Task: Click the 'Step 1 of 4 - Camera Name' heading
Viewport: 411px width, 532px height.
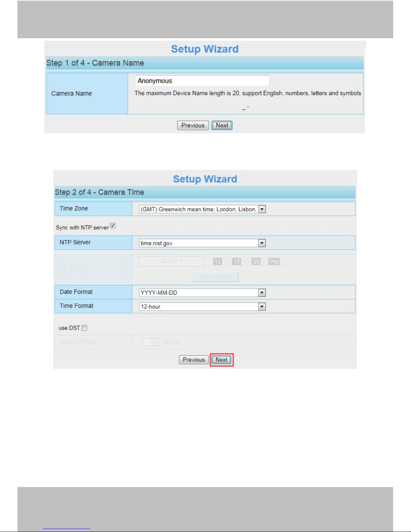Action: [95, 63]
